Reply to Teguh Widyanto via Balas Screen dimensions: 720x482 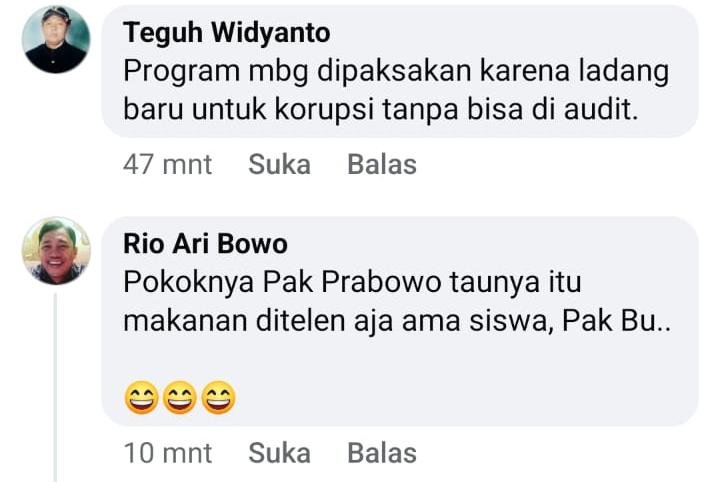pyautogui.click(x=382, y=164)
